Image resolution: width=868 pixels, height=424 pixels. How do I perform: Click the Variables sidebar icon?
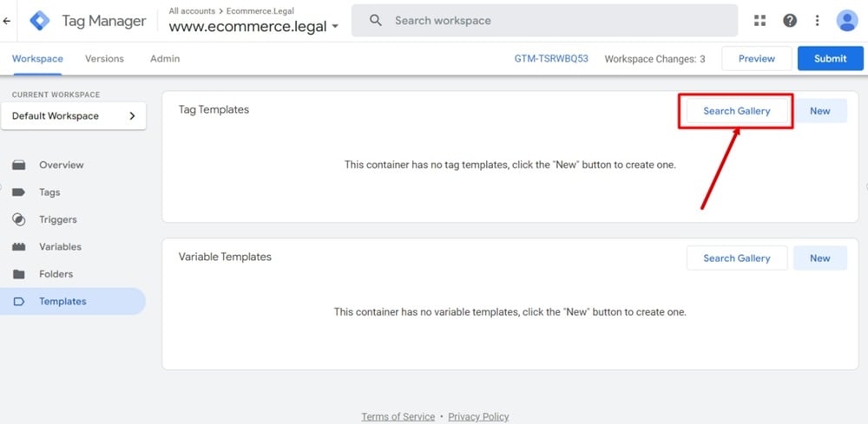[19, 246]
